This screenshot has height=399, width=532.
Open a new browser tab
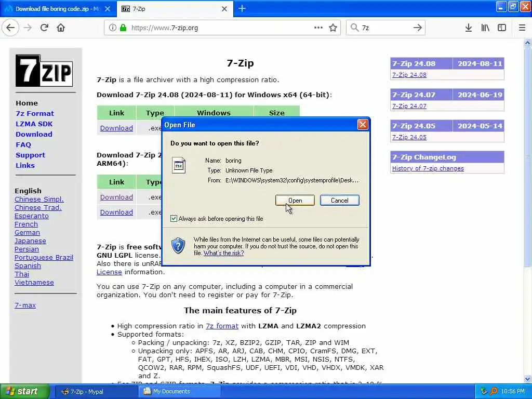[242, 8]
